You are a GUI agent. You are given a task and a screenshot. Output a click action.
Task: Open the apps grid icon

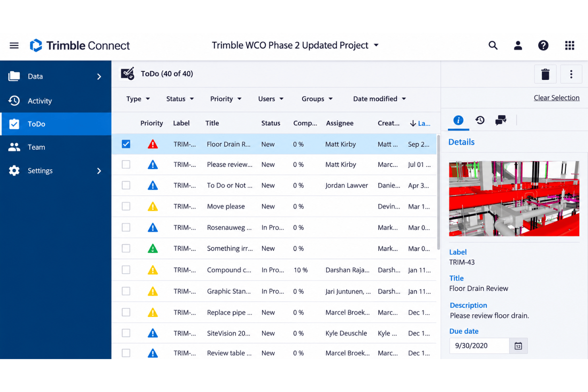point(569,46)
